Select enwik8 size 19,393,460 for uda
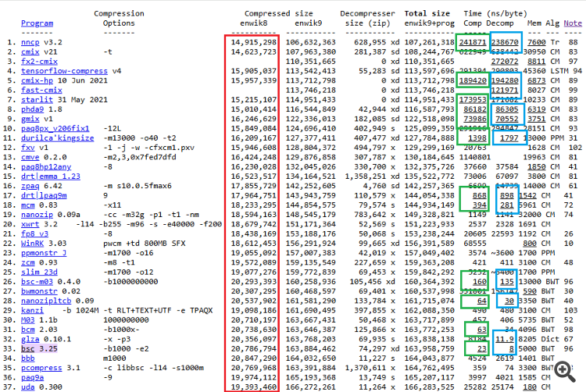586x392 pixels. click(x=253, y=387)
